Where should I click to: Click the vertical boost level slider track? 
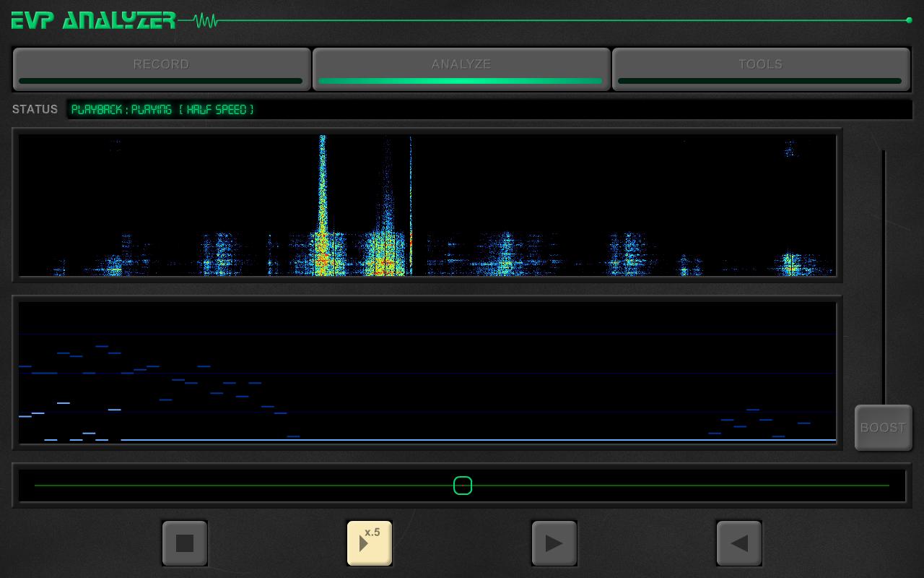884,277
